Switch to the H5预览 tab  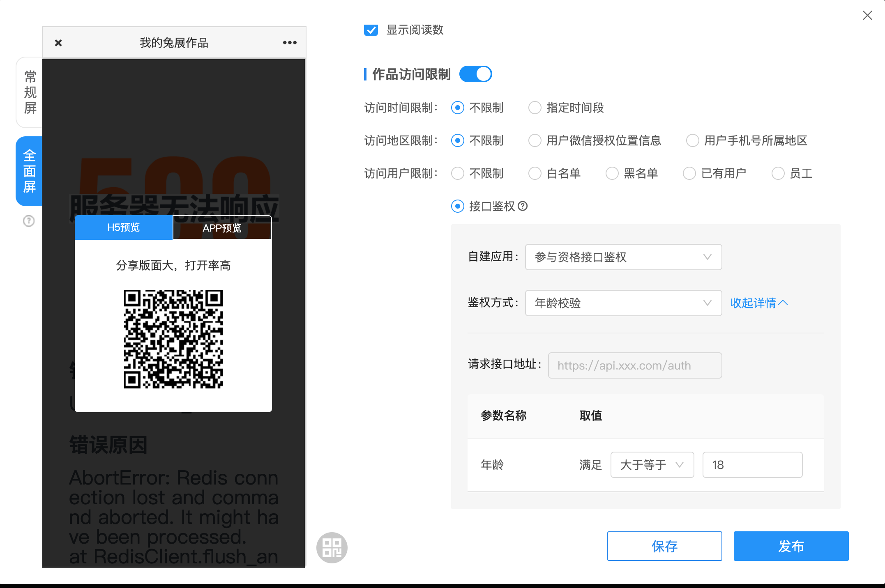coord(124,227)
